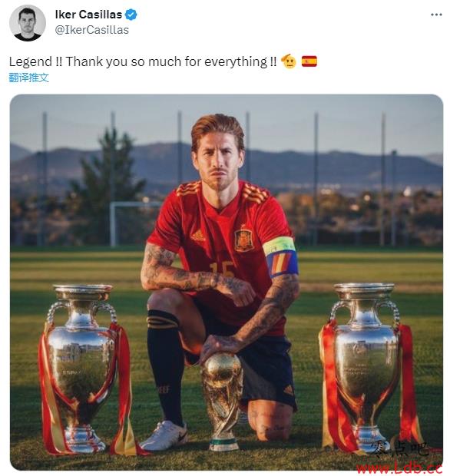Click the right silver trophy in the photo
This screenshot has height=476, width=450.
[367, 365]
